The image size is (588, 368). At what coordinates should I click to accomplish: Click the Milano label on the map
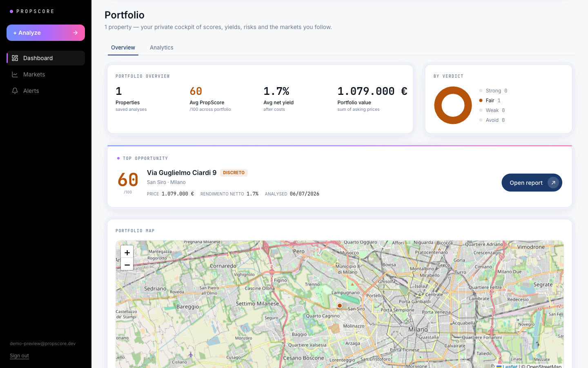418,329
